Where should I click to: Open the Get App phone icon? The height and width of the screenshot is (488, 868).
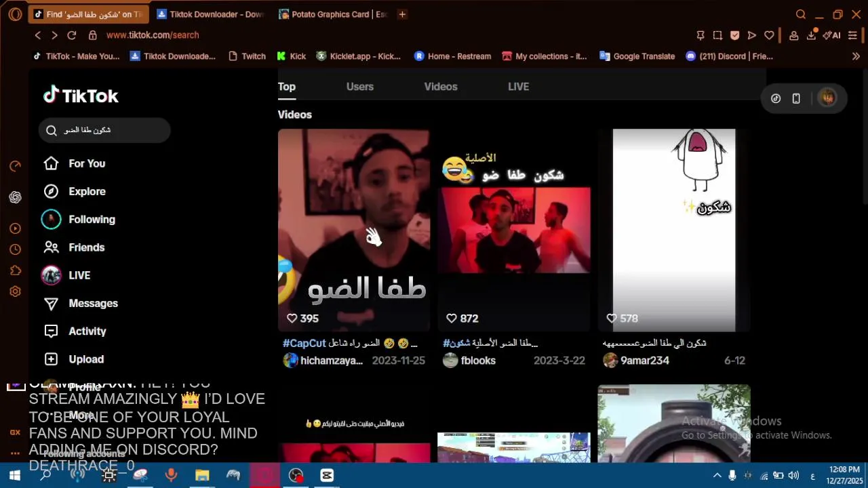click(796, 98)
